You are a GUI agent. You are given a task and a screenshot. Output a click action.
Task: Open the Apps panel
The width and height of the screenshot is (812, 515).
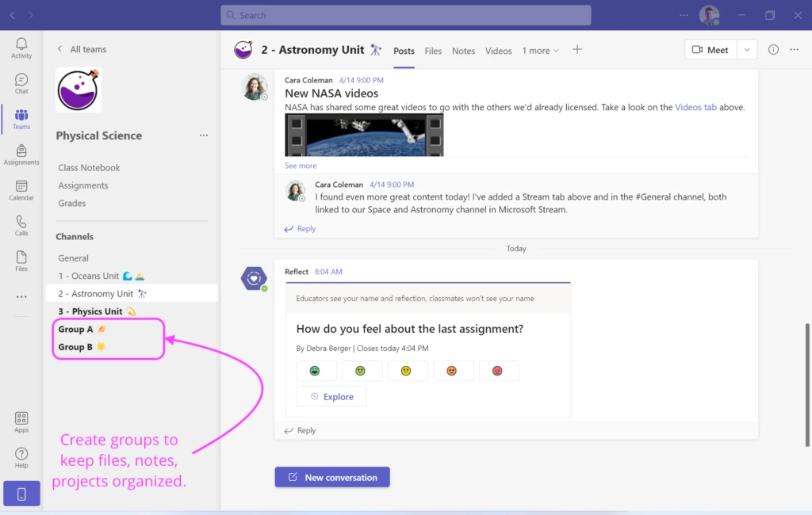pyautogui.click(x=21, y=421)
